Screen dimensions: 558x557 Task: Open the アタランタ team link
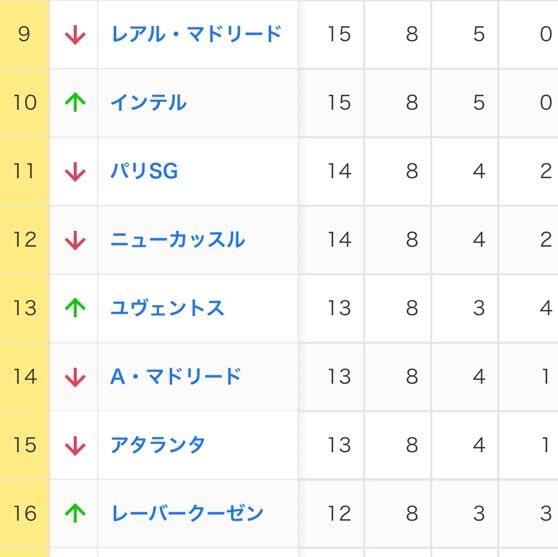(158, 445)
